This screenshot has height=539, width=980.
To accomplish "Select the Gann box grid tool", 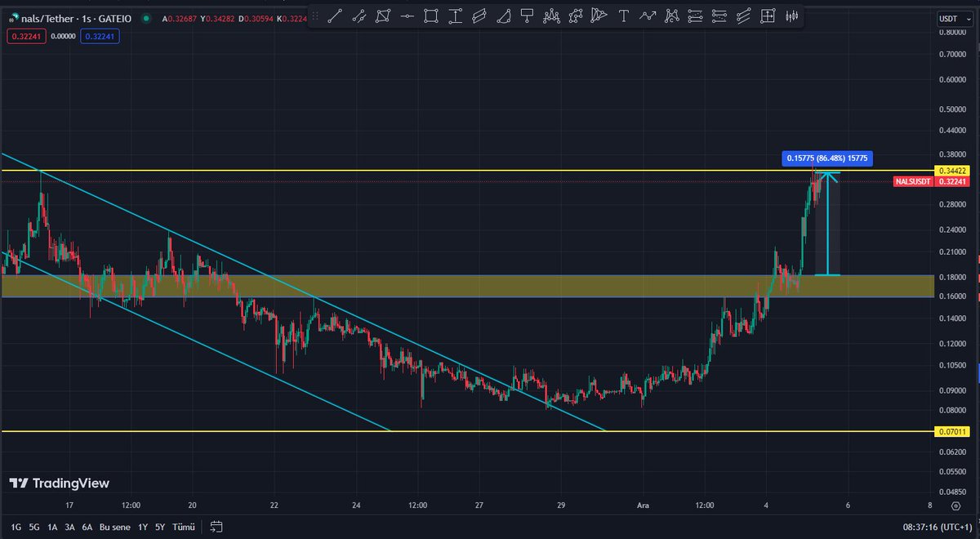I will 767,16.
